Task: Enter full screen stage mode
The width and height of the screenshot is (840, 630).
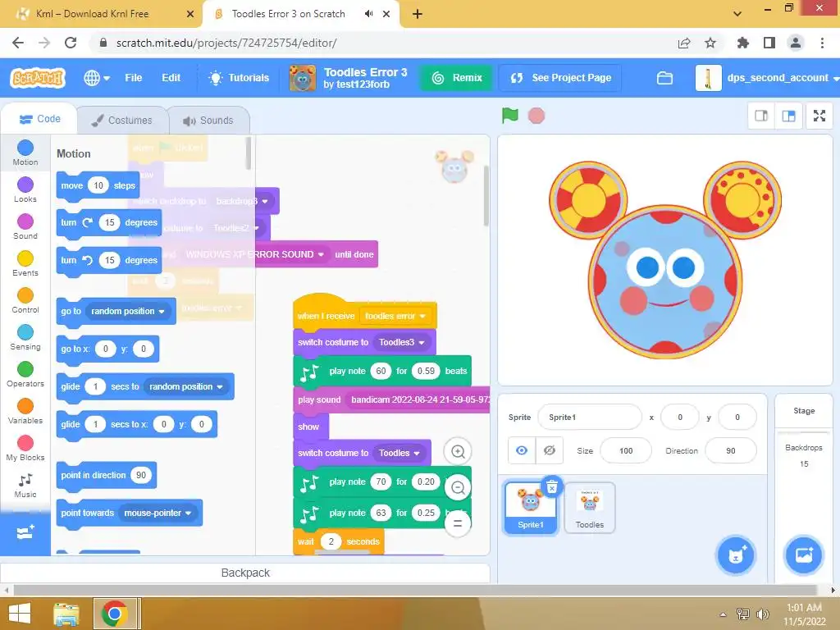Action: point(819,116)
